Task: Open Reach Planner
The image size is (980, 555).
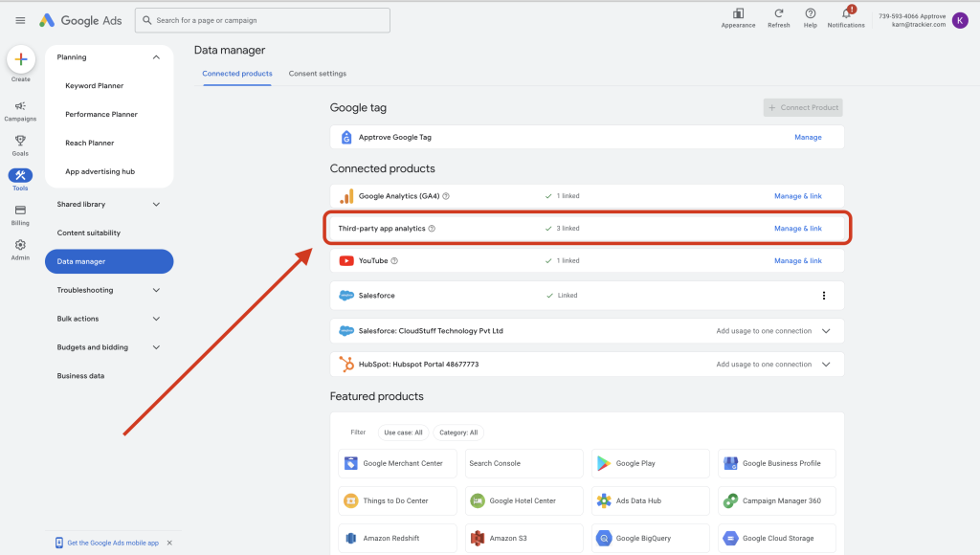Action: pos(89,144)
